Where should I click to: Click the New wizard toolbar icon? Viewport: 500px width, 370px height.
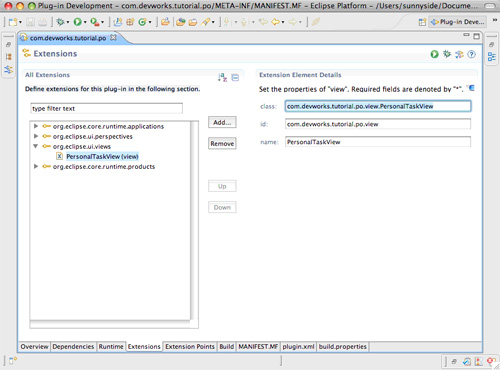[13, 22]
